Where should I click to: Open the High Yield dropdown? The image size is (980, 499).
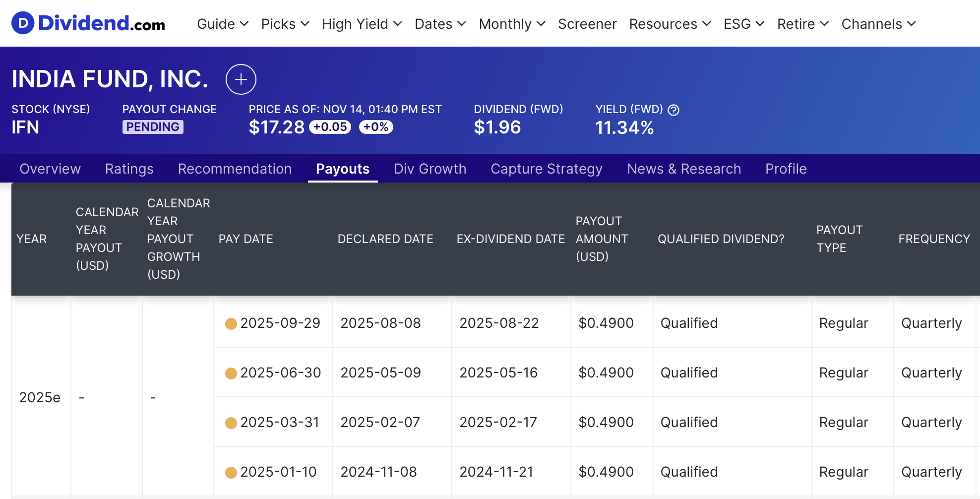pyautogui.click(x=362, y=24)
